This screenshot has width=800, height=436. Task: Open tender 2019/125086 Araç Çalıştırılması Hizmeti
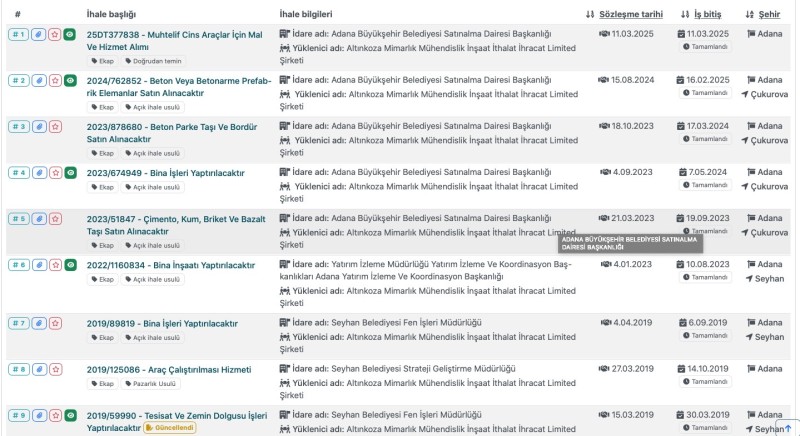(x=169, y=370)
